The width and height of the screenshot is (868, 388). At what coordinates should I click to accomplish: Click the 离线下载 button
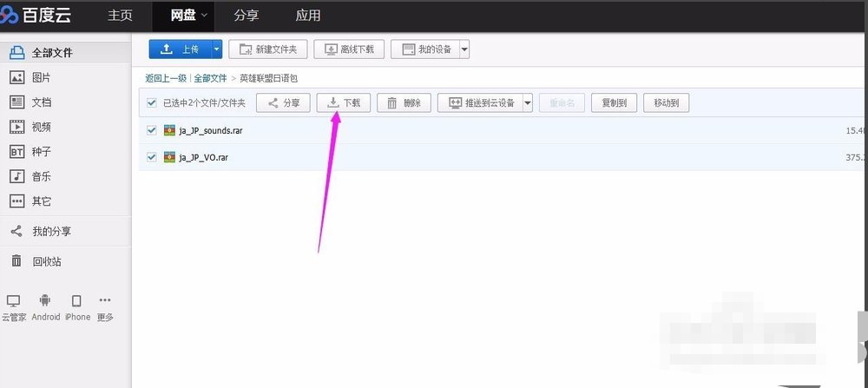pyautogui.click(x=349, y=49)
